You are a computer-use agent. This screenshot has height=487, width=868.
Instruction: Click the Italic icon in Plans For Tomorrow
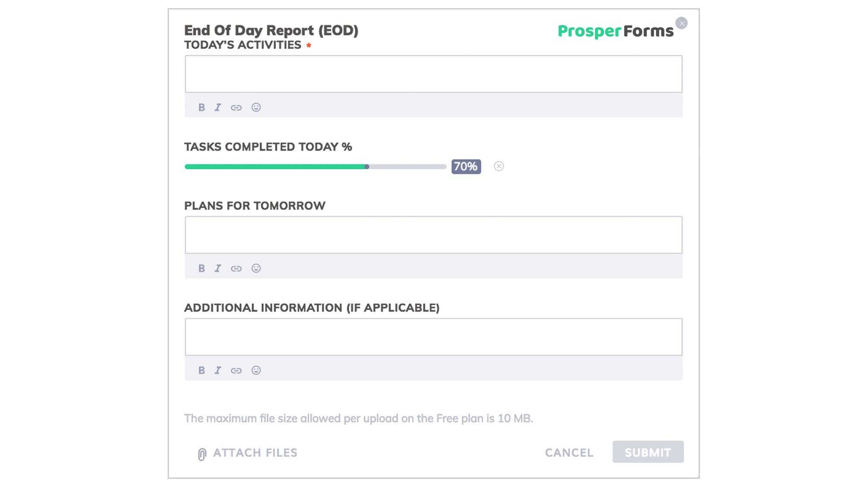[218, 268]
